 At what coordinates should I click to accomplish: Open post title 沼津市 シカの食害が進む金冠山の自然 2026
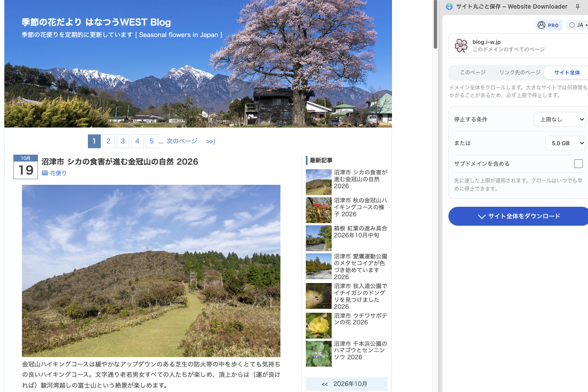120,162
